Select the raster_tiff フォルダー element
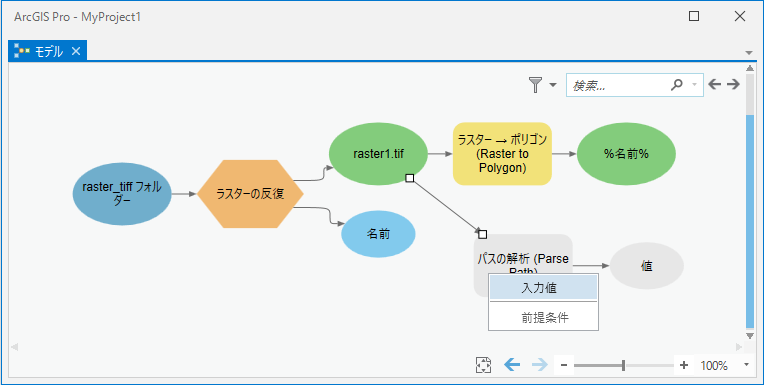Image resolution: width=766 pixels, height=388 pixels. pos(122,194)
